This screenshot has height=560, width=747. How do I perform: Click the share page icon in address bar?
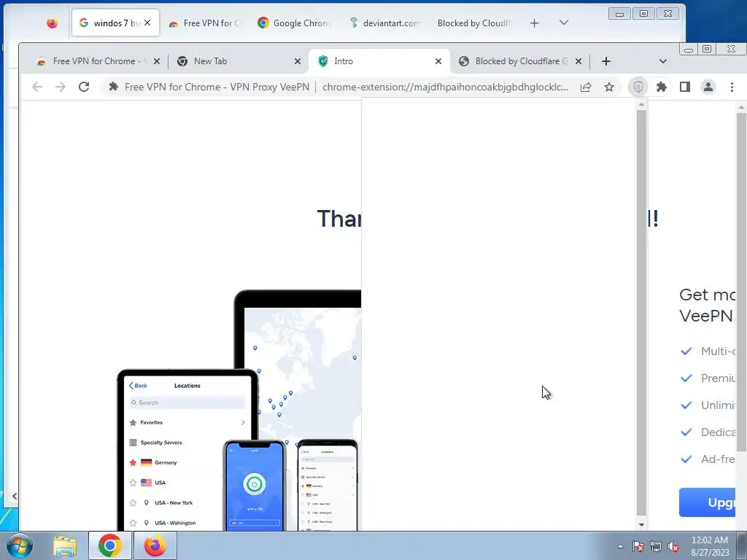point(586,87)
